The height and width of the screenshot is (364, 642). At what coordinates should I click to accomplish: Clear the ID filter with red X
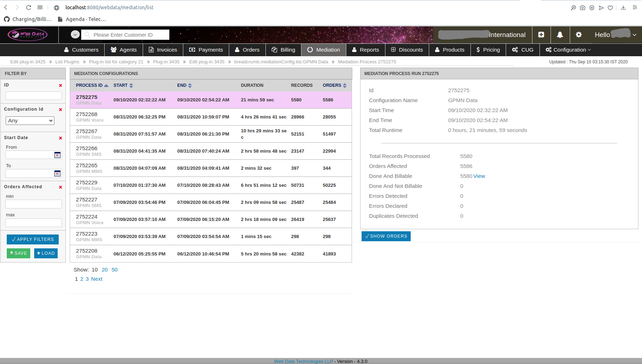tap(60, 85)
